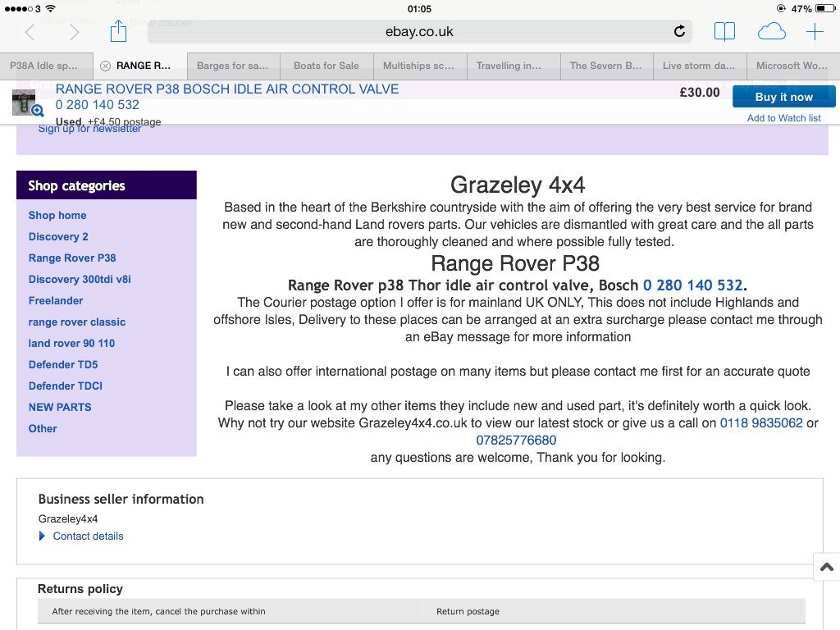Call mobile number 07825776680
The width and height of the screenshot is (840, 630).
517,441
